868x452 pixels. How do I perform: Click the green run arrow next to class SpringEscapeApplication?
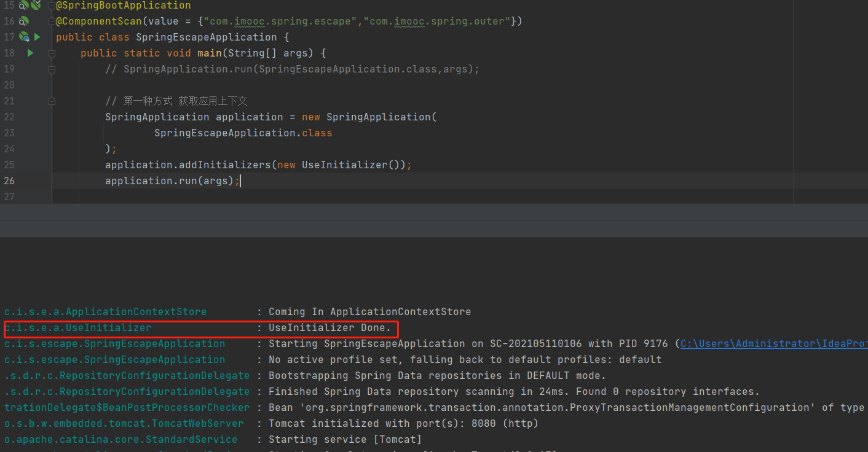37,37
